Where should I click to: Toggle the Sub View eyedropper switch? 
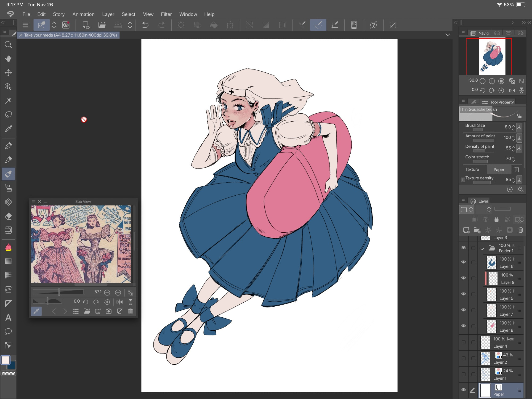coord(36,311)
